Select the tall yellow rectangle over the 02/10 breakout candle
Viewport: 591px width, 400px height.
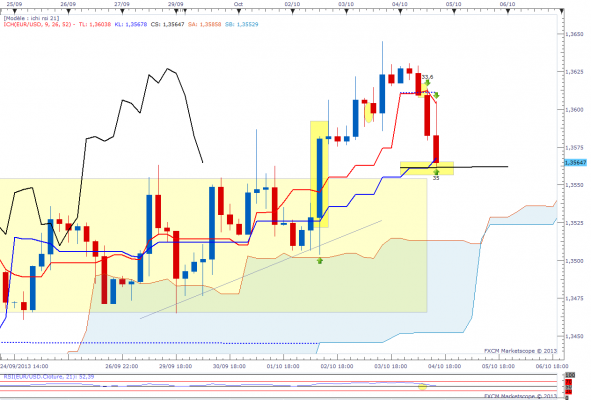coord(319,174)
